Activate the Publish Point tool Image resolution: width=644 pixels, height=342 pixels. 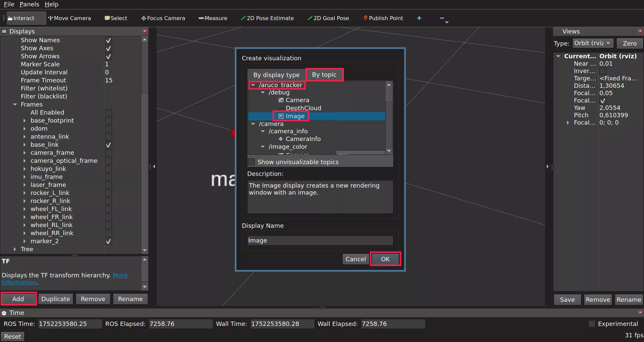383,18
